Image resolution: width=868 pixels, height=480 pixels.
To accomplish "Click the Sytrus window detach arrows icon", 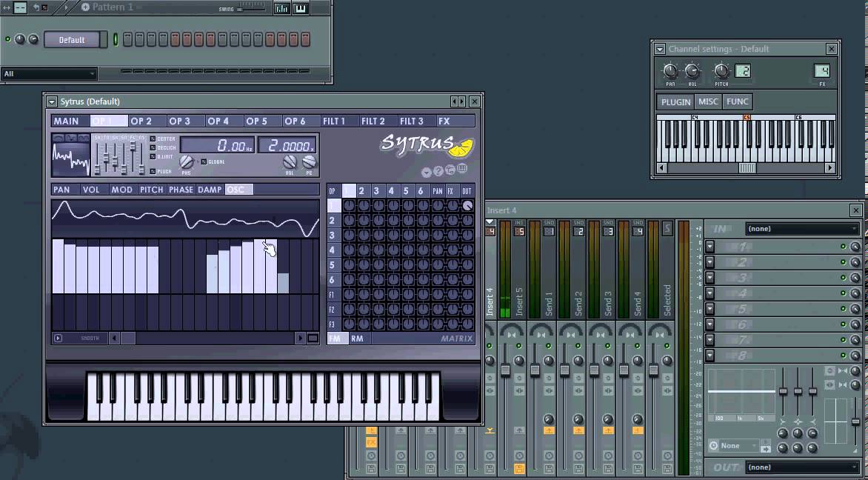I will click(x=458, y=101).
